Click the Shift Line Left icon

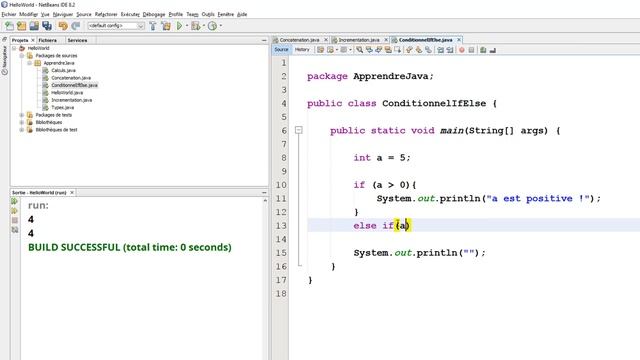pyautogui.click(x=440, y=50)
